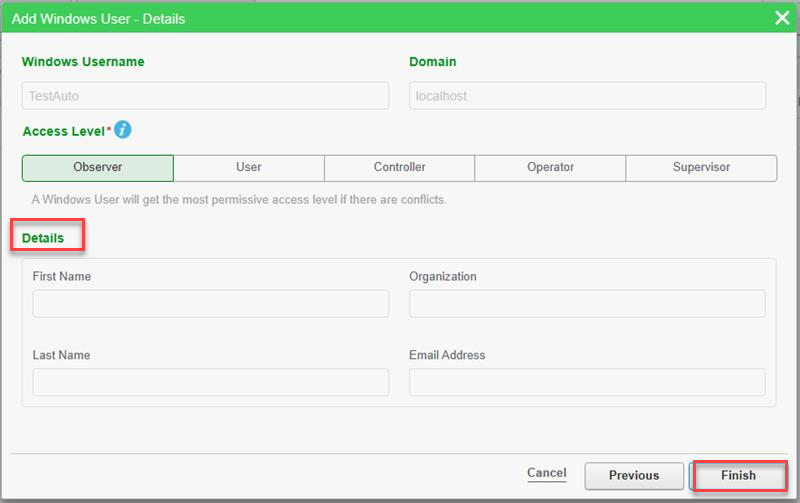Click the Access Level info icon
This screenshot has width=800, height=503.
point(123,130)
